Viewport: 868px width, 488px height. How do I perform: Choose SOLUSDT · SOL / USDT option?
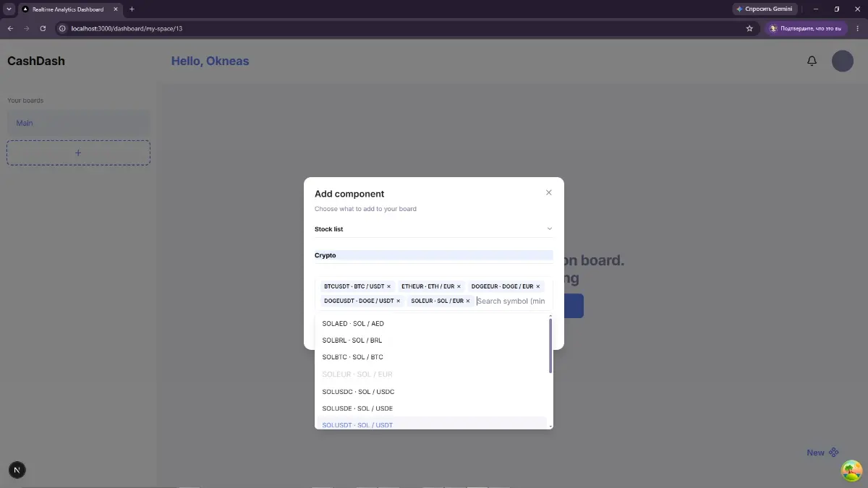click(x=432, y=424)
